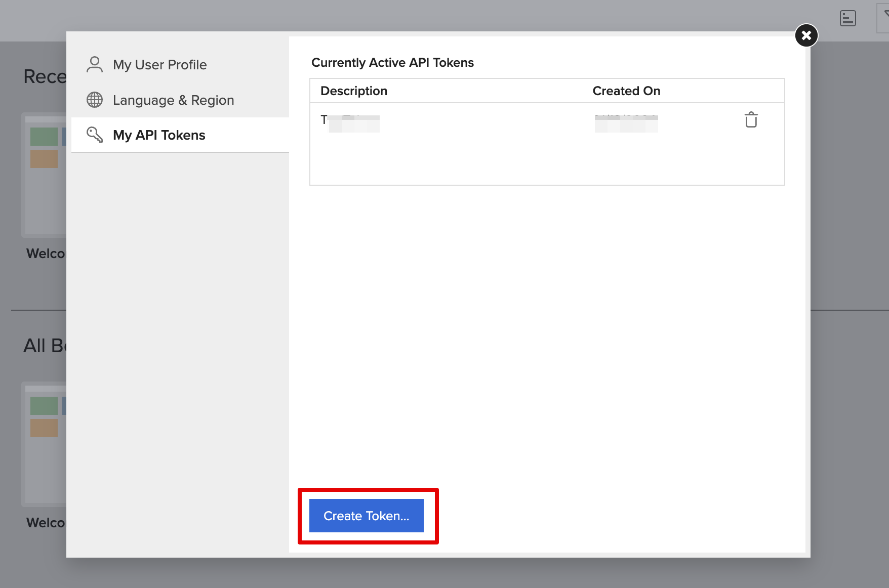Click the Welcome label below the All Boards thumbnail

[x=46, y=523]
